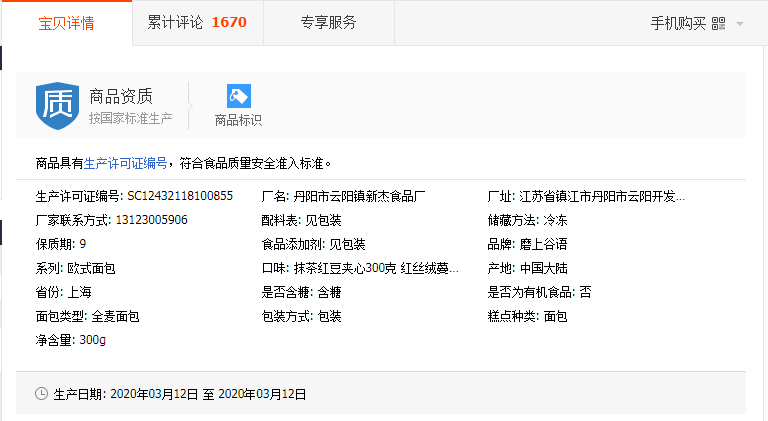Click 系列: 欧式面包 entry

[x=75, y=268]
